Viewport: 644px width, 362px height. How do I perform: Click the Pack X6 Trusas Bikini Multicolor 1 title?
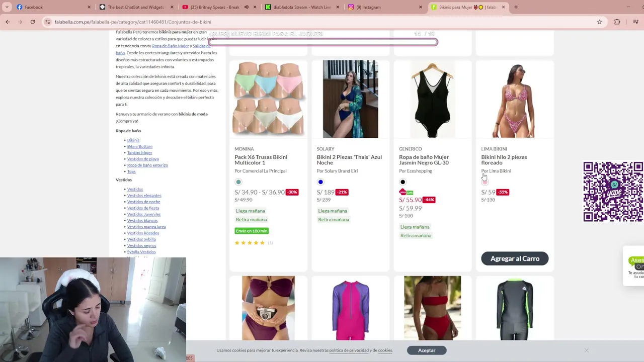coord(261,160)
